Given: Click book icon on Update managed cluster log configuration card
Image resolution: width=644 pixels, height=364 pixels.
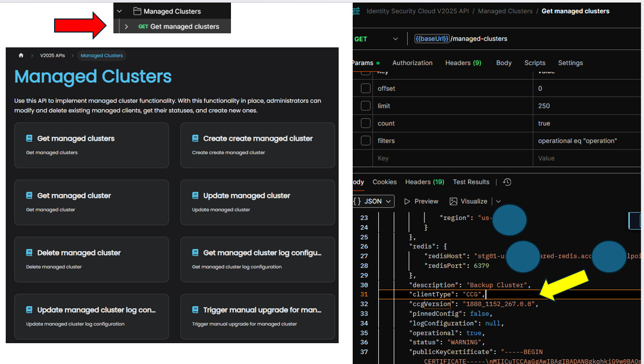Looking at the screenshot, I should click(29, 310).
